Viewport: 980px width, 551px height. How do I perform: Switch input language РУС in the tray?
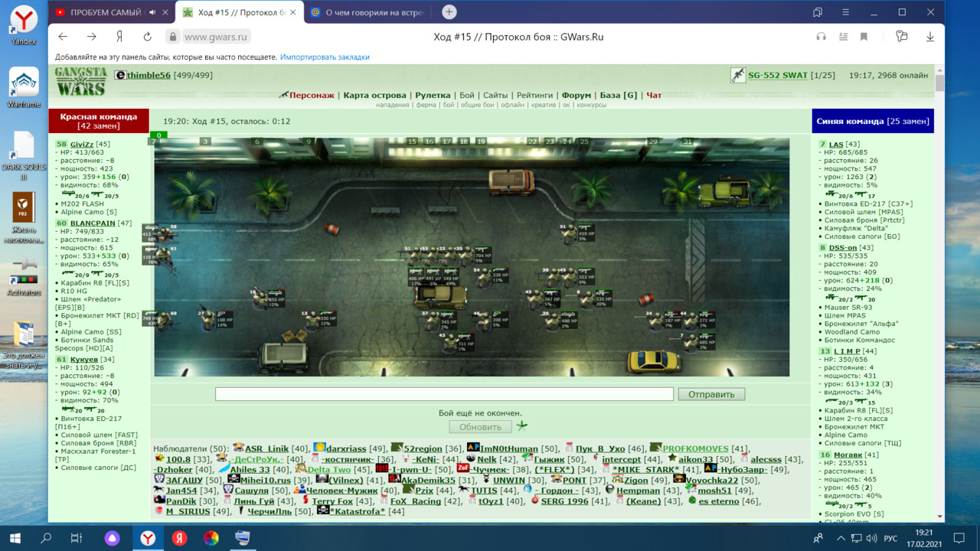pyautogui.click(x=890, y=538)
